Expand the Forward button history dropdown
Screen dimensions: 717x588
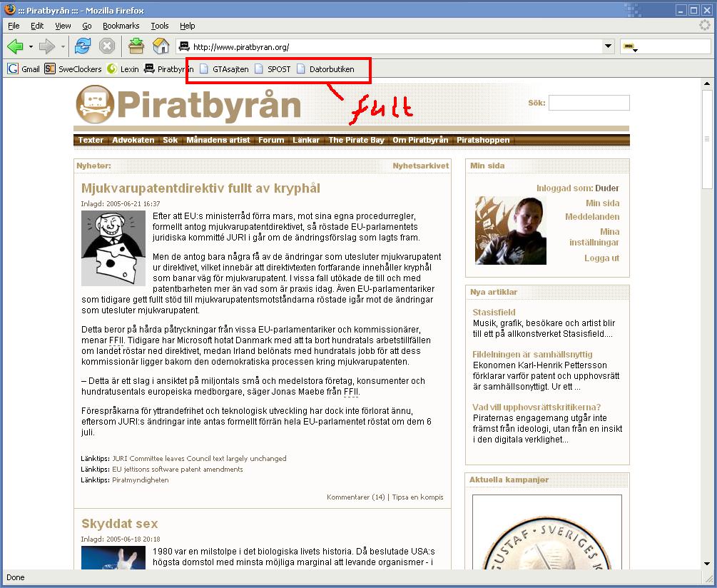pyautogui.click(x=63, y=46)
